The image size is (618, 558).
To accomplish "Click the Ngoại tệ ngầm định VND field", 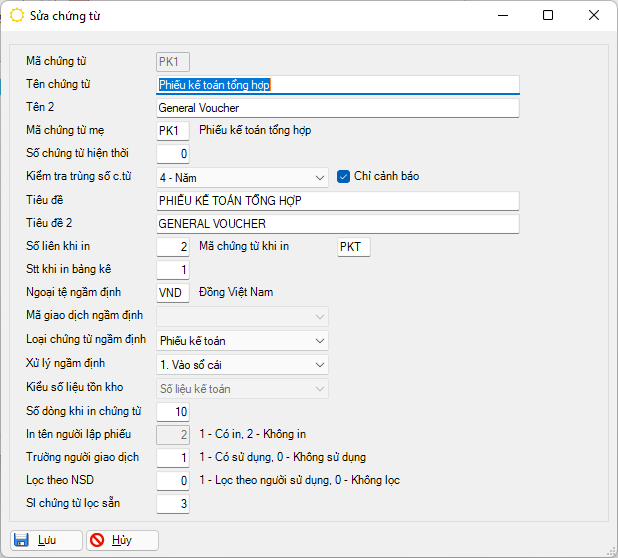I will tap(173, 293).
